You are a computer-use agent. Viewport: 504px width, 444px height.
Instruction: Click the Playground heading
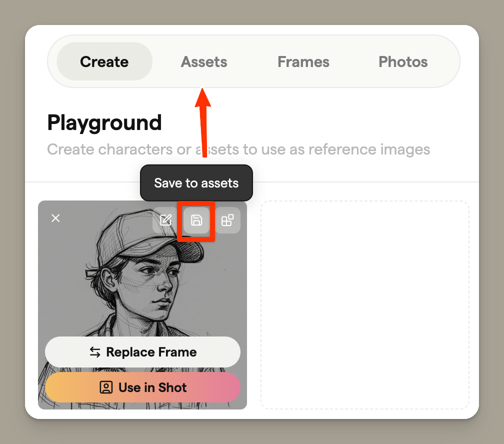[104, 122]
